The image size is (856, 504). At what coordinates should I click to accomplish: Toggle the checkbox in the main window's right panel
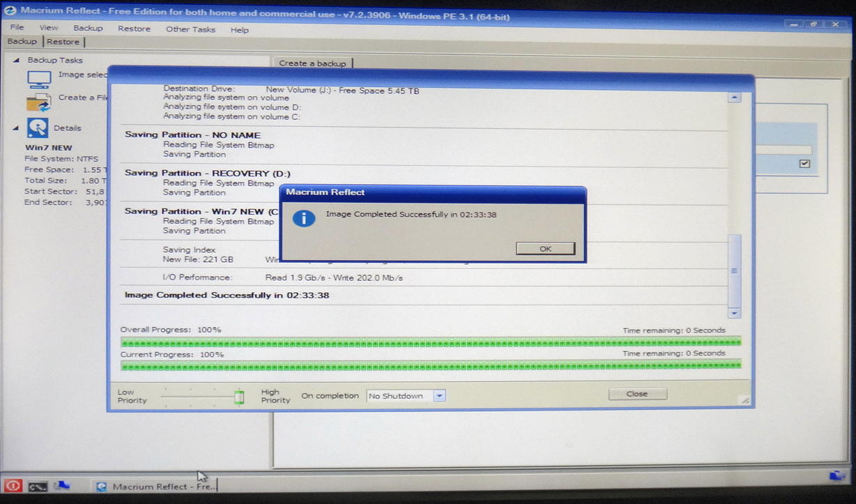pos(805,163)
